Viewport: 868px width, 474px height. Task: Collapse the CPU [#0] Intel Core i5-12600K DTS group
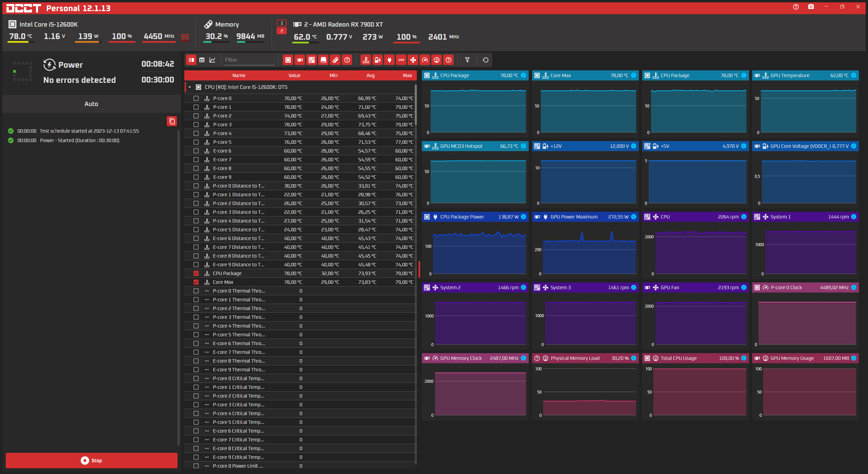click(x=190, y=87)
